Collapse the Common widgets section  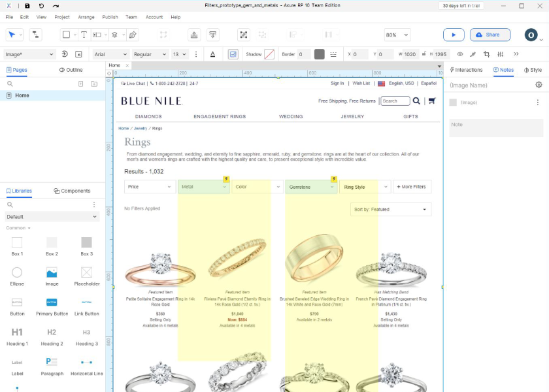pos(18,228)
